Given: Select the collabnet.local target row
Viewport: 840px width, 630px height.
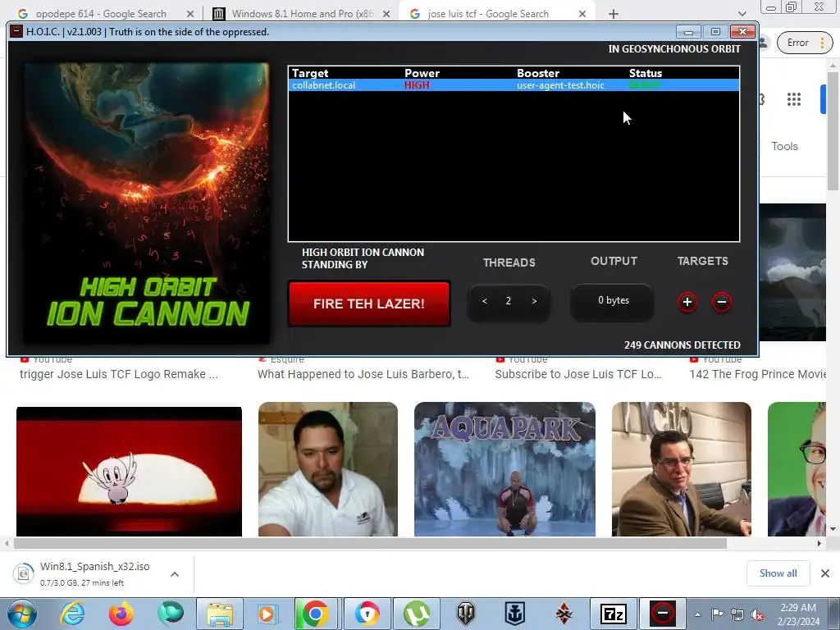Looking at the screenshot, I should (x=514, y=85).
